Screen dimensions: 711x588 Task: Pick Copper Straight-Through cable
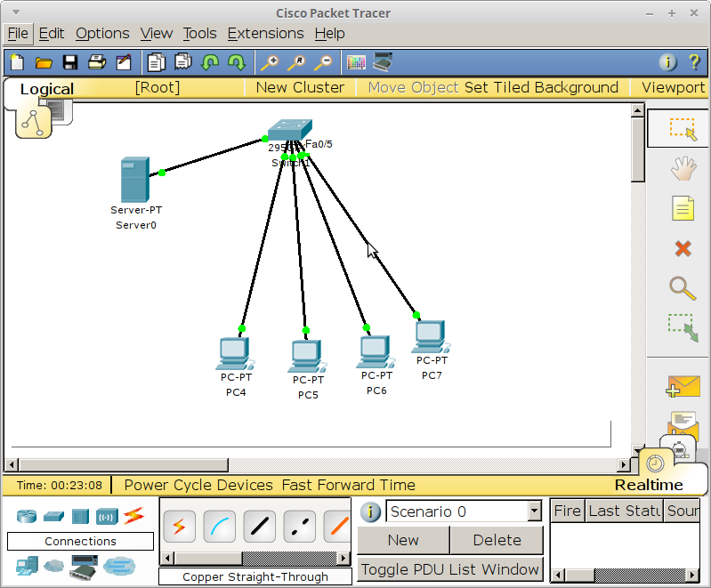tap(259, 527)
